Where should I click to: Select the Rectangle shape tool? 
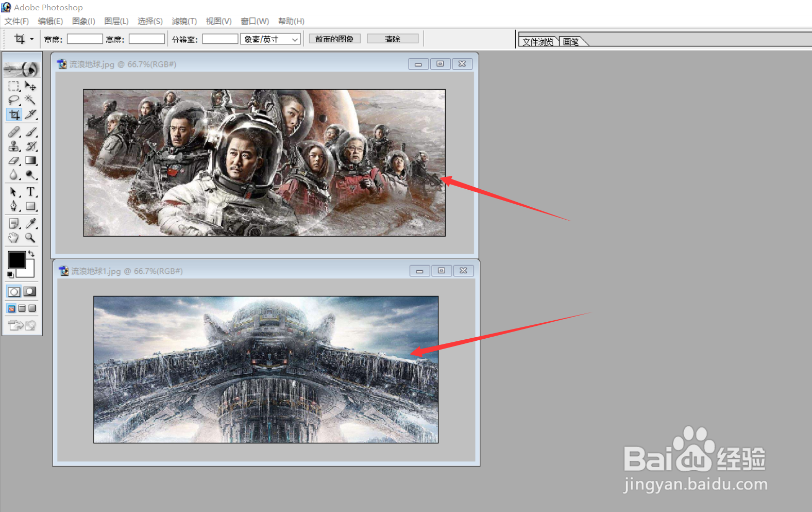point(30,206)
